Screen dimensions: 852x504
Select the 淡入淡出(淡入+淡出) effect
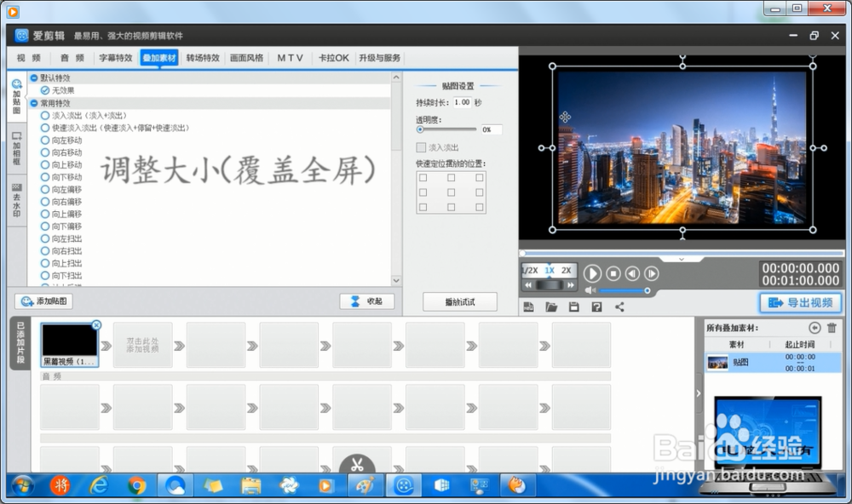[83, 115]
